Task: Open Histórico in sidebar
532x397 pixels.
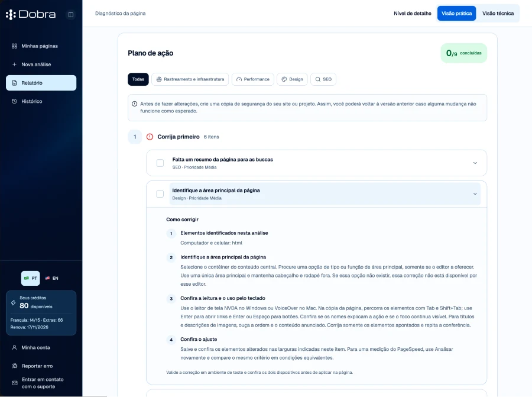Action: tap(41, 101)
